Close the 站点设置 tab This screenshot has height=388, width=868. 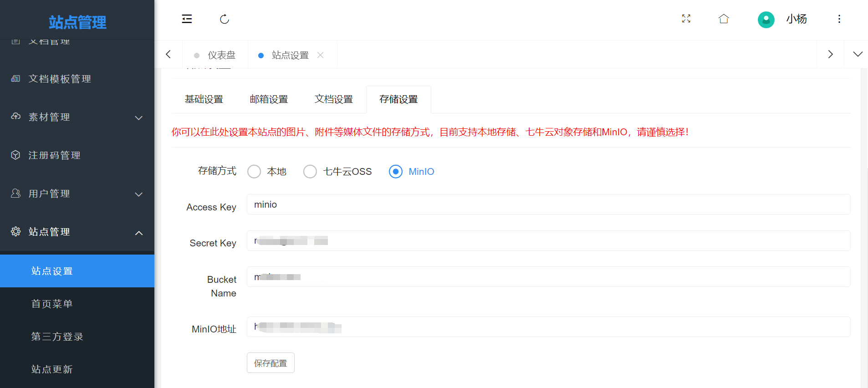coord(321,55)
